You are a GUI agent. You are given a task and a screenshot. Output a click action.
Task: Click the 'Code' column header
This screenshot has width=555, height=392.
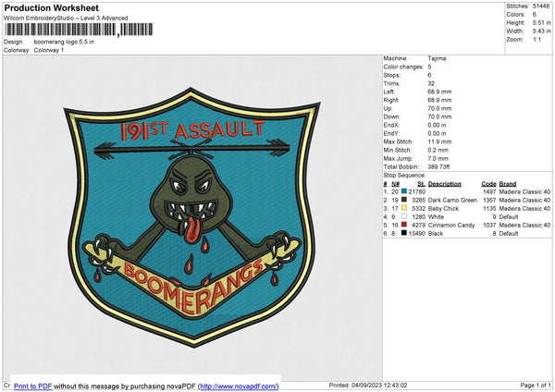(488, 184)
